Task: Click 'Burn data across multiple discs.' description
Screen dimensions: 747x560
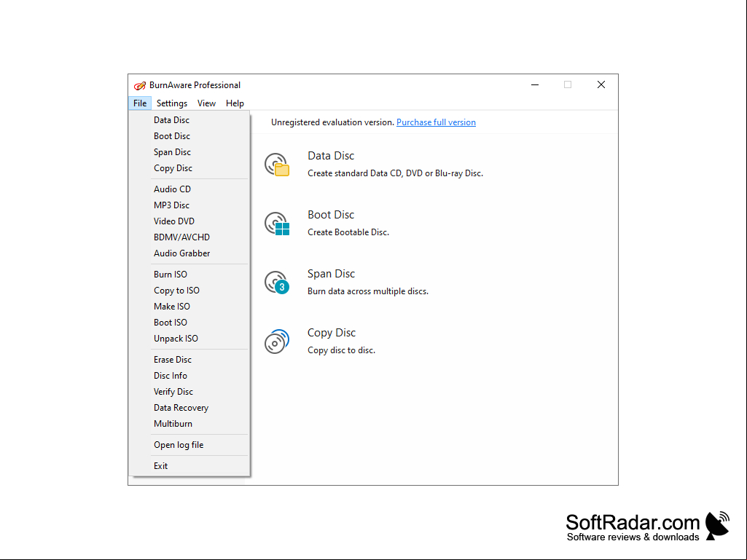Action: click(368, 291)
